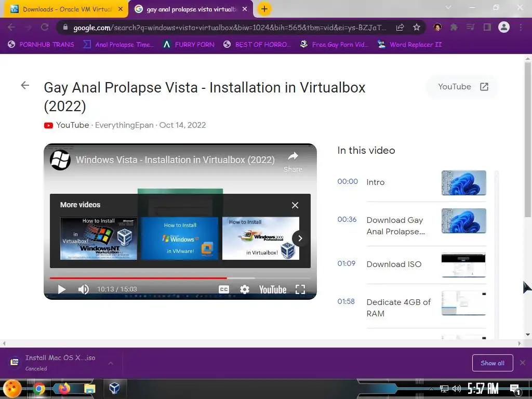Image resolution: width=532 pixels, height=399 pixels.
Task: Click the Download ISO chapter thumbnail
Action: tap(463, 265)
